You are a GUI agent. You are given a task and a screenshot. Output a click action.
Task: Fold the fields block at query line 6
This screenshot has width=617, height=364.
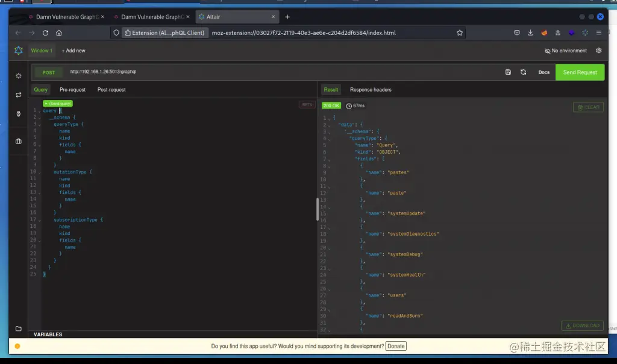click(x=39, y=145)
